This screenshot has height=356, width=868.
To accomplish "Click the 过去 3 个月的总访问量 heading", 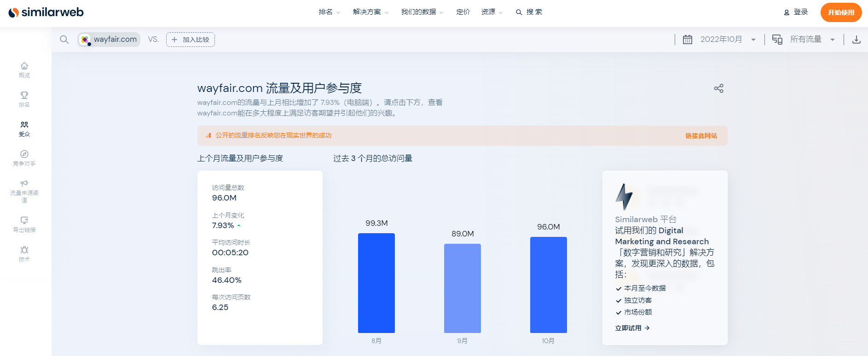I will point(373,158).
